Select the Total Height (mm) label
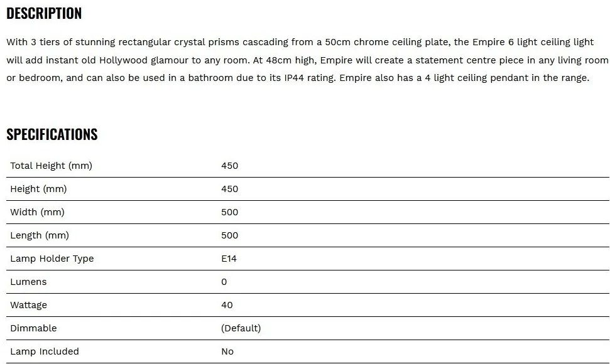This screenshot has width=610, height=364. coord(51,166)
